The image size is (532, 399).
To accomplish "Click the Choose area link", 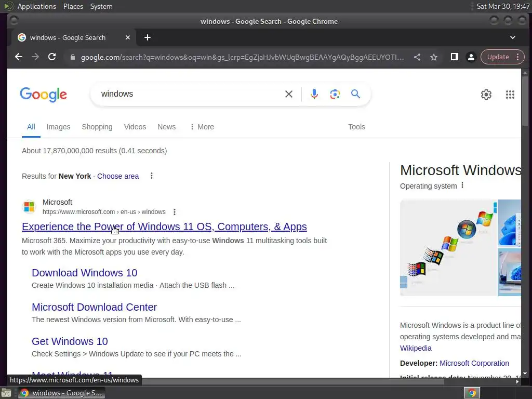I will tap(118, 177).
